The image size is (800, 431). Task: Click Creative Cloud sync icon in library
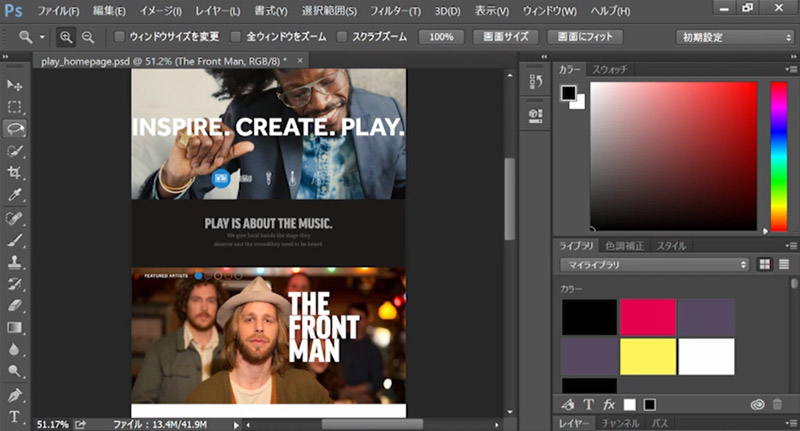click(758, 404)
